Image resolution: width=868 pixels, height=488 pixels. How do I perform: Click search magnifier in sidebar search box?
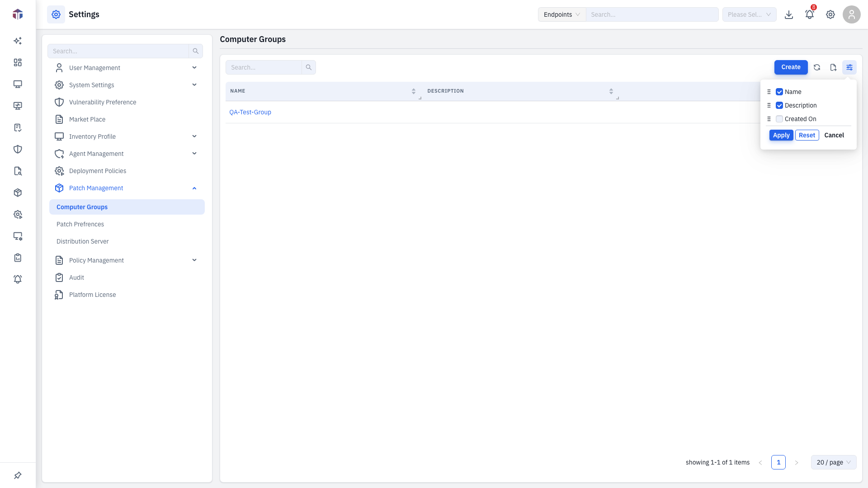tap(196, 51)
